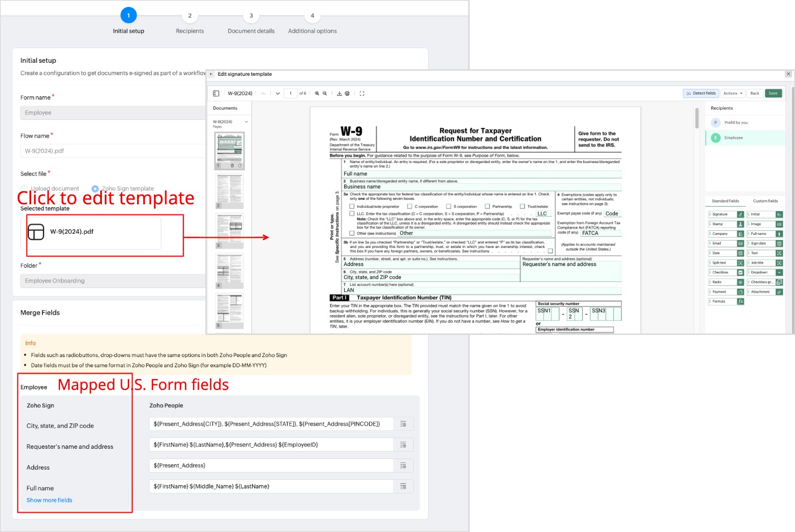
Task: Go to the previous page arrow
Action: (263, 93)
